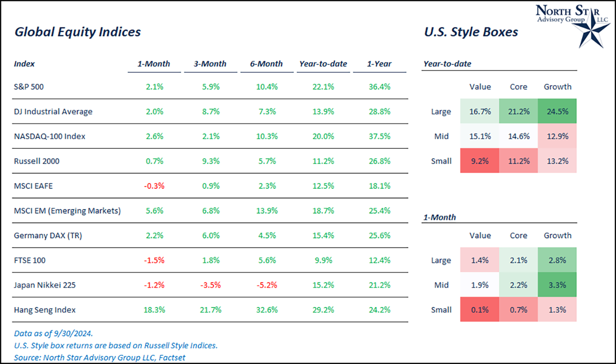Select the 6-Month column header

tap(266, 64)
